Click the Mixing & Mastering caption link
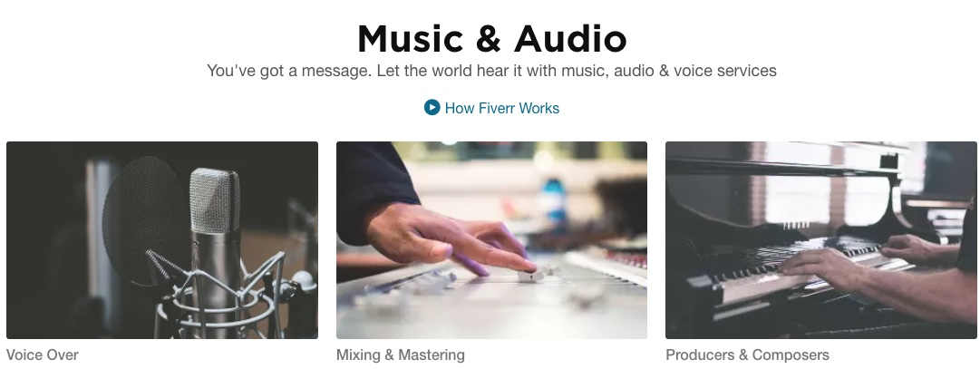Viewport: 980px width, 369px height. pyautogui.click(x=401, y=355)
